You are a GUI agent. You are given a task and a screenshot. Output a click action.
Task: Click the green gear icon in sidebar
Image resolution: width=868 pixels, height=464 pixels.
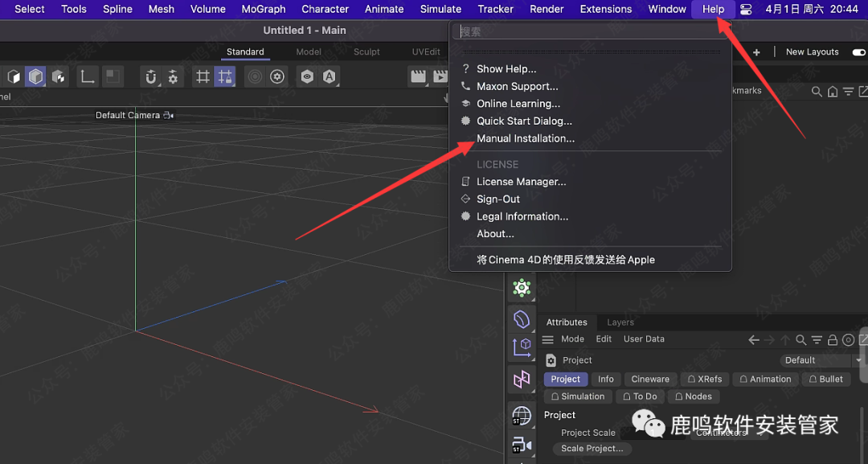522,287
